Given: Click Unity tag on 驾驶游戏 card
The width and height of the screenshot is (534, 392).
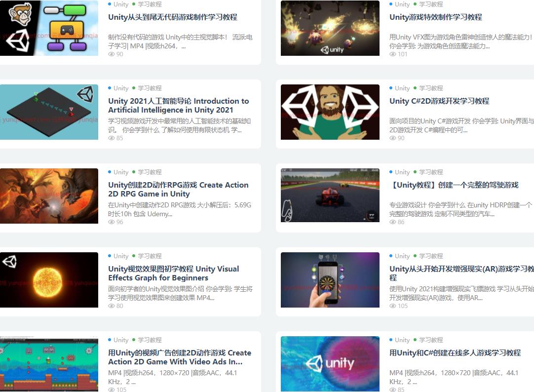Looking at the screenshot, I should (x=402, y=172).
